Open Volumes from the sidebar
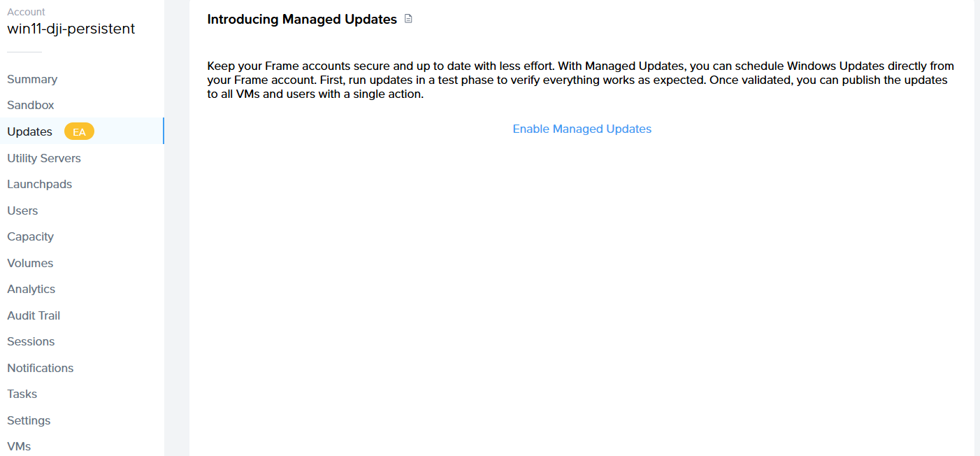The width and height of the screenshot is (980, 456). coord(30,263)
